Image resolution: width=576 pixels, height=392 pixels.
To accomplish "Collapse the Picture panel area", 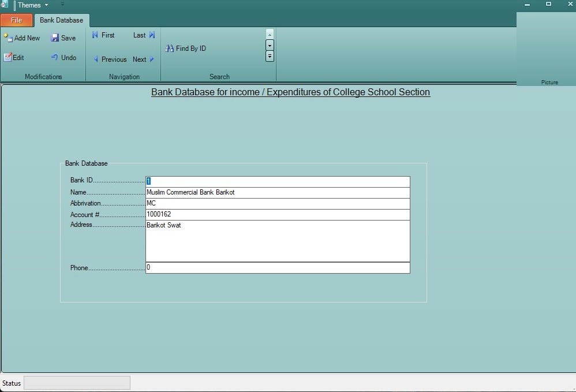I will pyautogui.click(x=549, y=82).
